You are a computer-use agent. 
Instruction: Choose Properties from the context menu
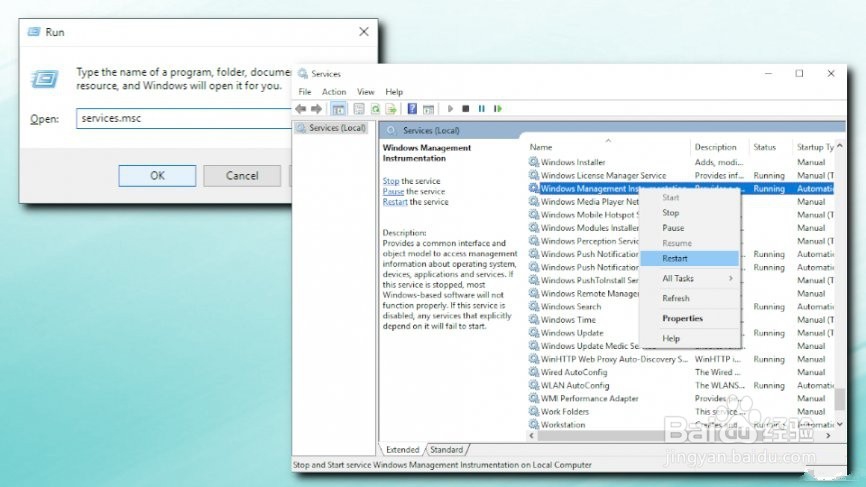[689, 319]
